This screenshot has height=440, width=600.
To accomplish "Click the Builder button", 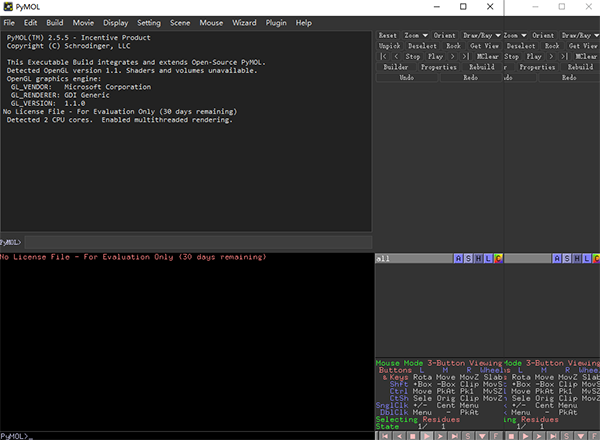I will (396, 67).
